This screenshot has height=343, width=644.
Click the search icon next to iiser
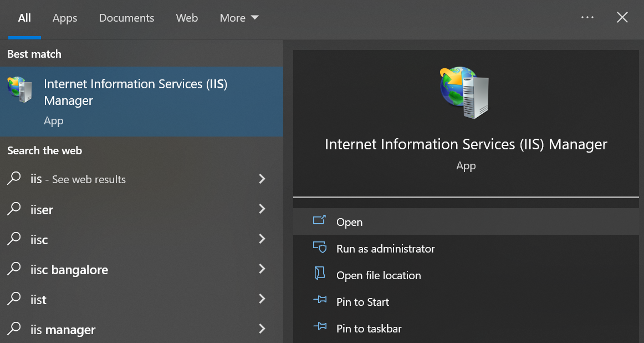click(13, 209)
